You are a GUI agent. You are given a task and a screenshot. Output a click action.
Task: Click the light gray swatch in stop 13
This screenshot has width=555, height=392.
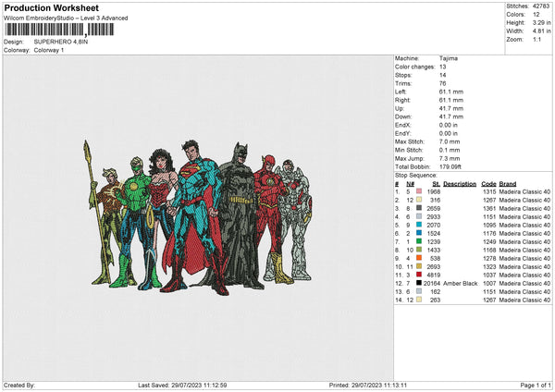[x=419, y=291]
